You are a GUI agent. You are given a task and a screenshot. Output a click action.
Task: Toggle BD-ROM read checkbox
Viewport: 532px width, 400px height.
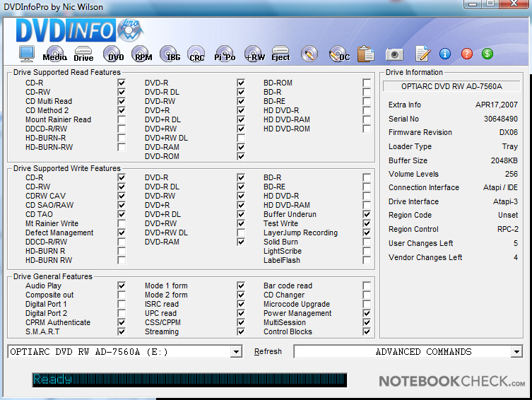[367, 83]
